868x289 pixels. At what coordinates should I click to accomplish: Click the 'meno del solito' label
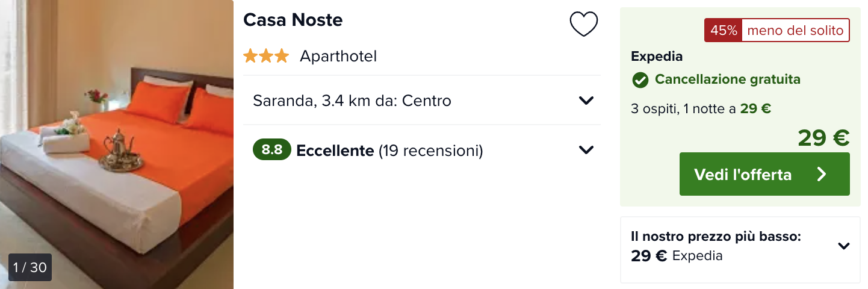(x=795, y=30)
